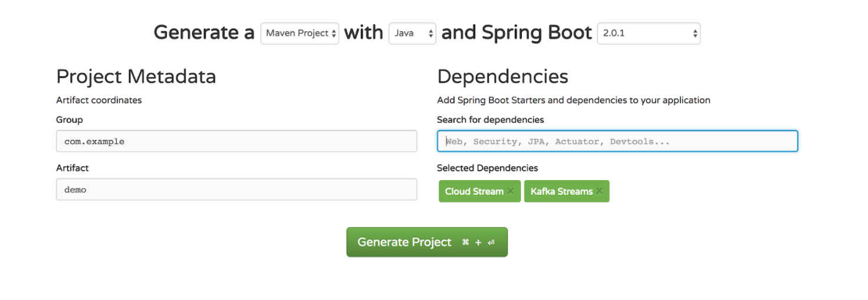Click the Dependencies heading

[x=502, y=77]
